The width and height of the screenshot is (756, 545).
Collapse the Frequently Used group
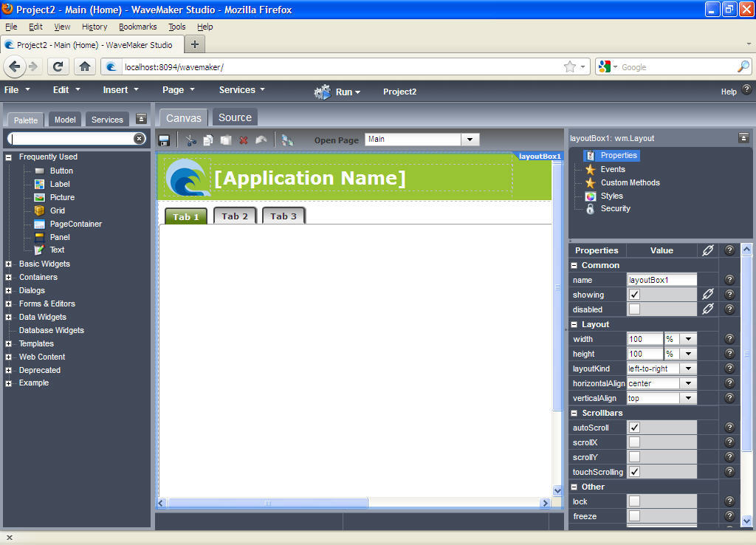[x=8, y=157]
